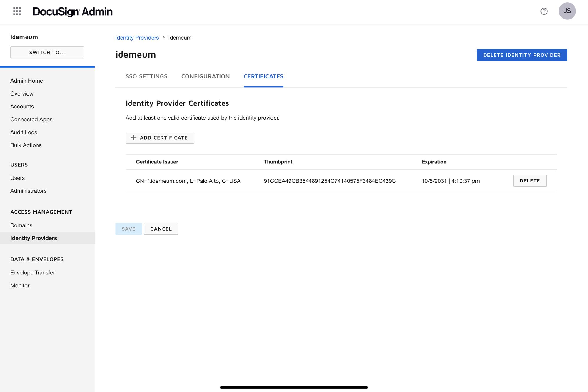Open the app launcher grid icon
Screen dimensions: 588x392
coord(17,11)
